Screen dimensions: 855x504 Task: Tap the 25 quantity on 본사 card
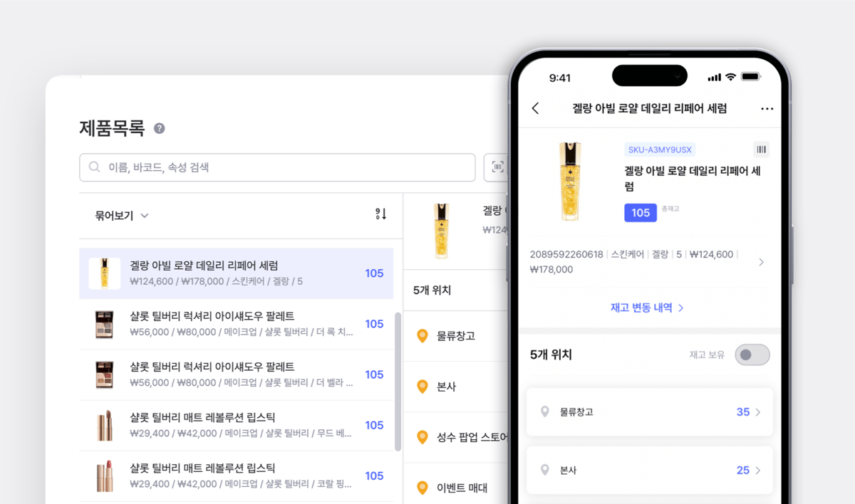pyautogui.click(x=743, y=471)
